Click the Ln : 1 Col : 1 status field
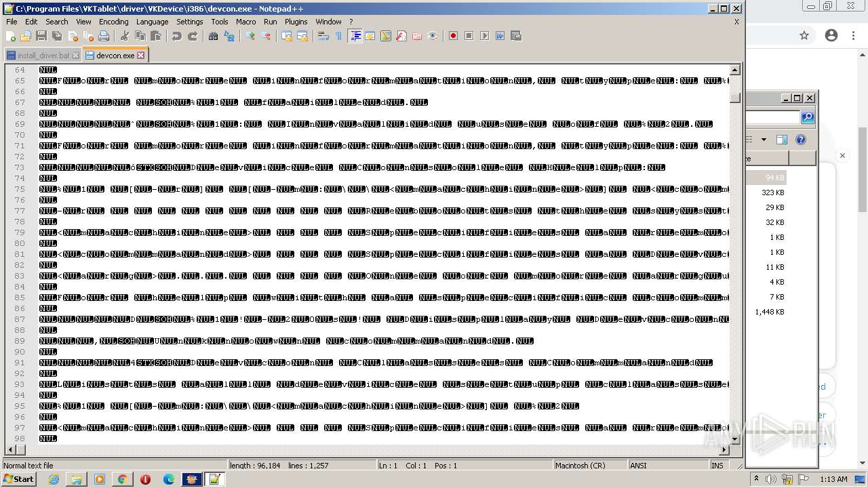The image size is (868, 488). click(465, 466)
